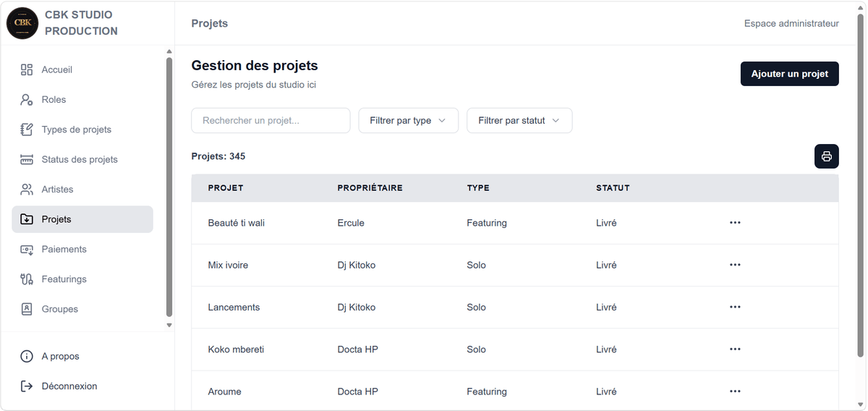868x411 pixels.
Task: Open actions menu for Beauté ti wali
Action: click(x=735, y=223)
